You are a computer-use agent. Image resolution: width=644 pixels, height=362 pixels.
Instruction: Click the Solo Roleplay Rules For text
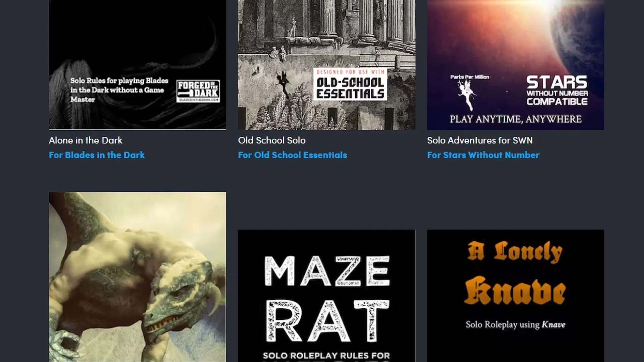tap(326, 356)
